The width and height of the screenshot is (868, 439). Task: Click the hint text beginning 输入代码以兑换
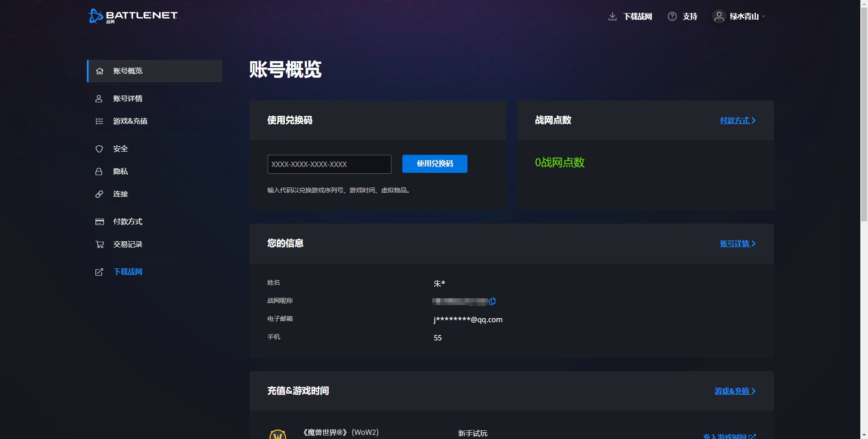pos(339,190)
